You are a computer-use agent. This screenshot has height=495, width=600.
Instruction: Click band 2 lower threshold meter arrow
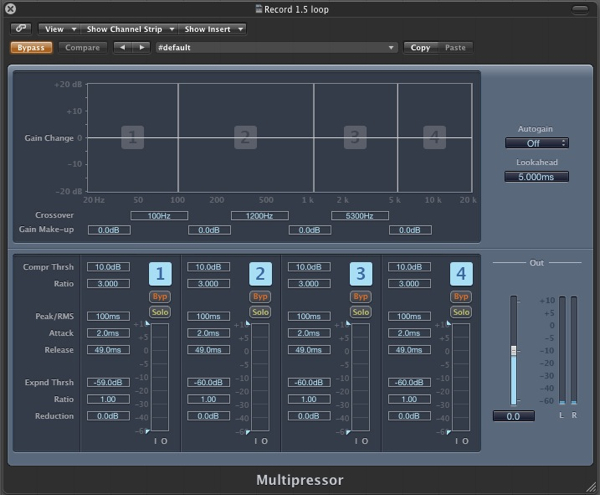[x=248, y=432]
